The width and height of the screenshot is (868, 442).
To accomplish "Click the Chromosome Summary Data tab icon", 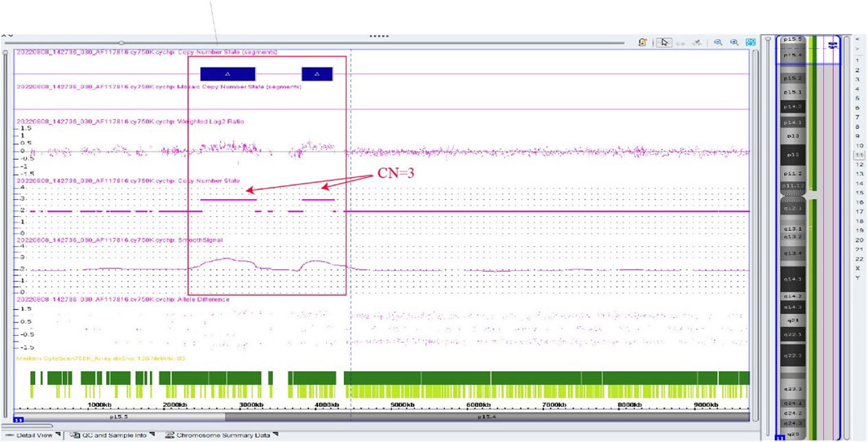I will click(170, 435).
